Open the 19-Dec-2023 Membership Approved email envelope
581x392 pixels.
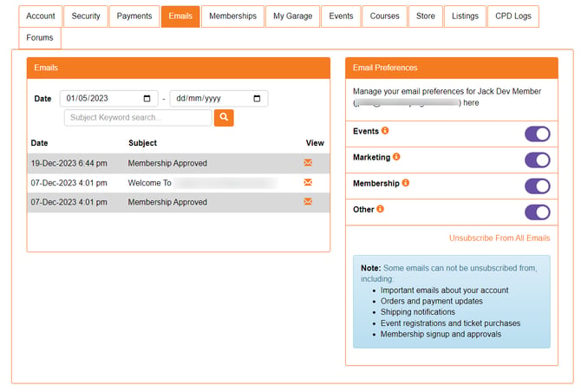pyautogui.click(x=308, y=163)
